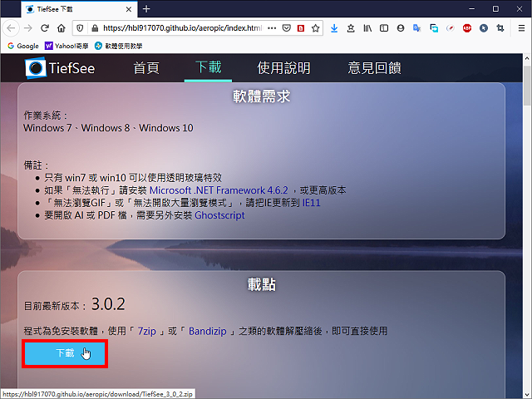Click the page scrollbar up arrow
Image resolution: width=532 pixels, height=399 pixels.
point(527,58)
